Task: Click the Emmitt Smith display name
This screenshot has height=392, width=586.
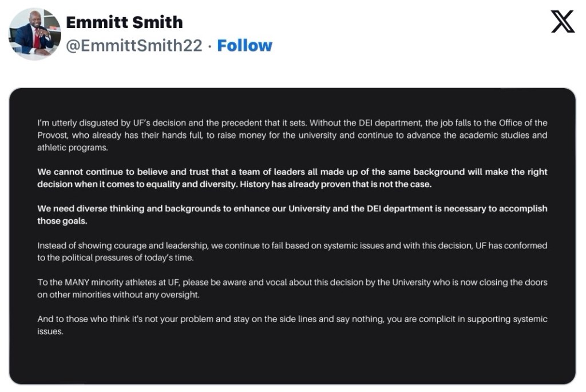Action: click(124, 22)
